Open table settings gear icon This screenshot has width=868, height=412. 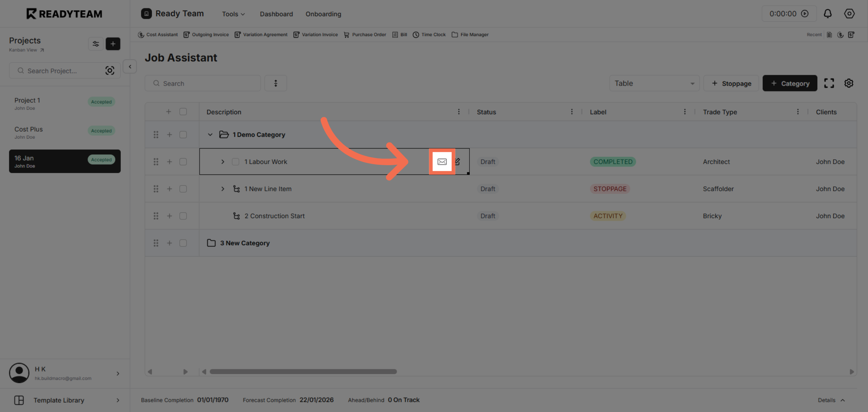(x=849, y=83)
